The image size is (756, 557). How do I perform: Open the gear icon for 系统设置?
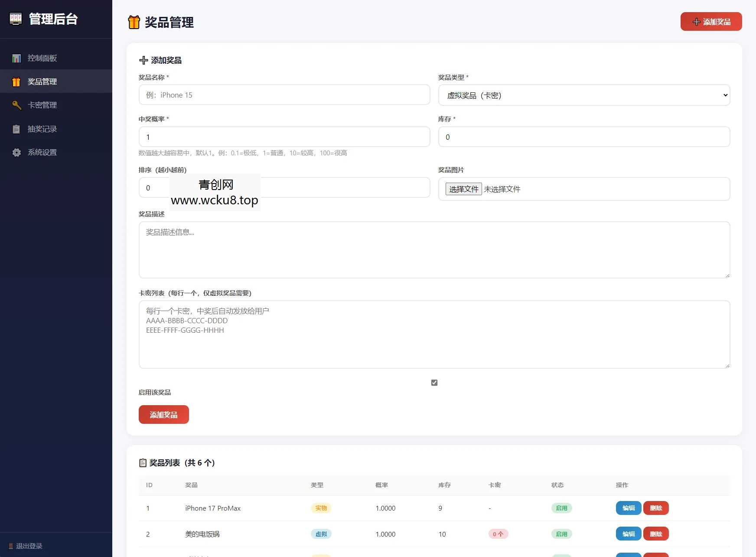click(x=16, y=152)
